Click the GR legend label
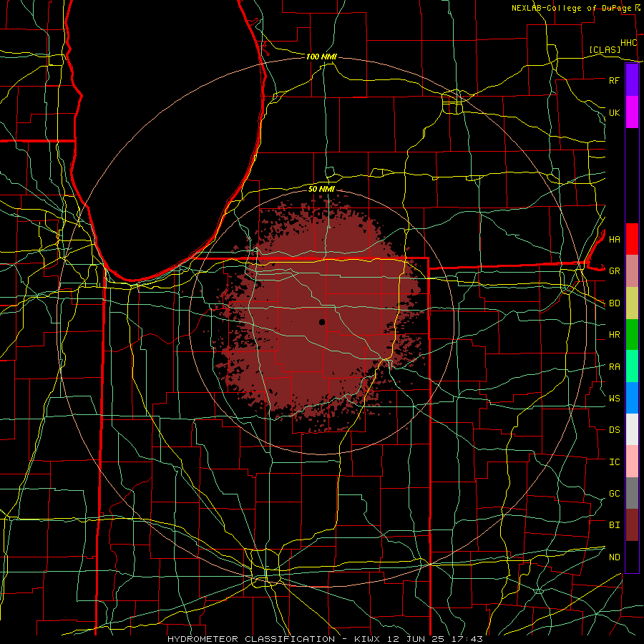644x644 pixels. coord(614,271)
